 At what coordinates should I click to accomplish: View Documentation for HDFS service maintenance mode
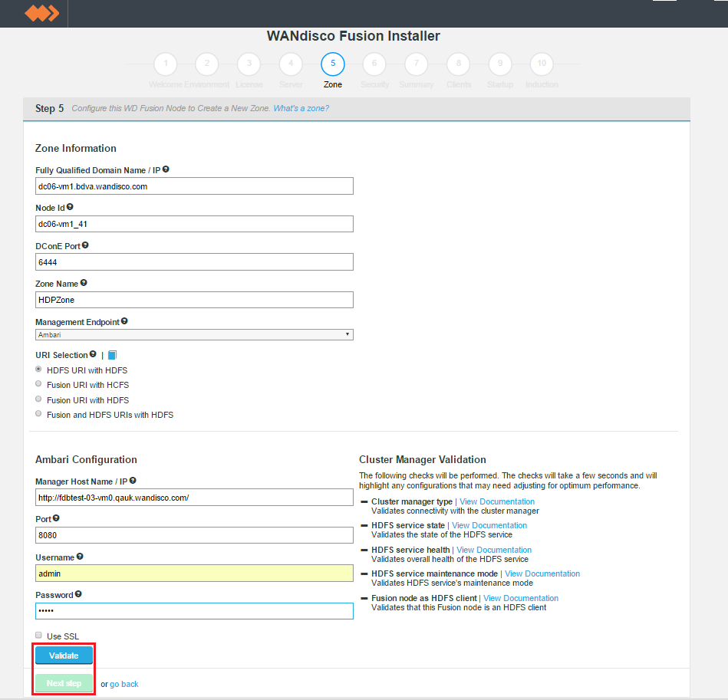[542, 573]
